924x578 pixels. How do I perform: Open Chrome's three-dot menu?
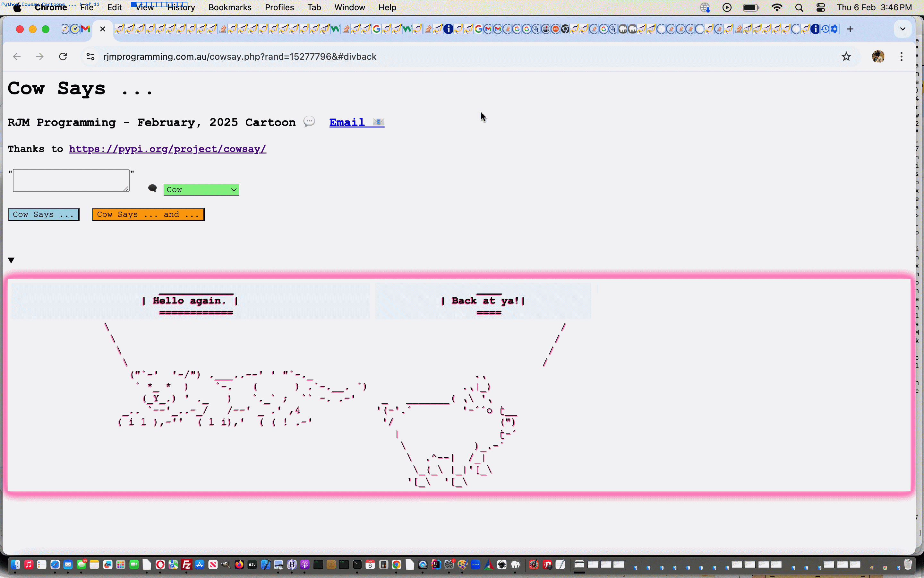902,57
